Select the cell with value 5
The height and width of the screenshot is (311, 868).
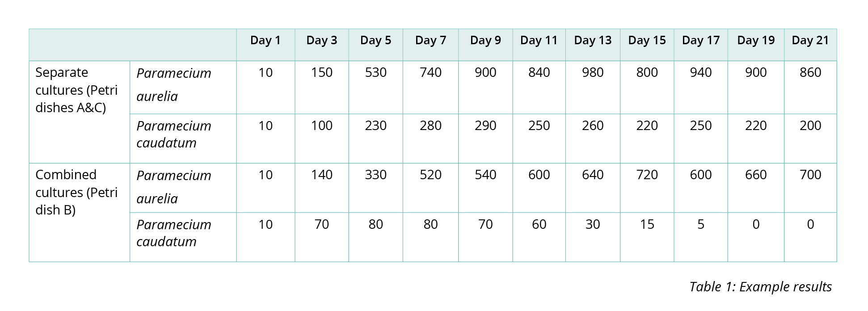tap(700, 224)
